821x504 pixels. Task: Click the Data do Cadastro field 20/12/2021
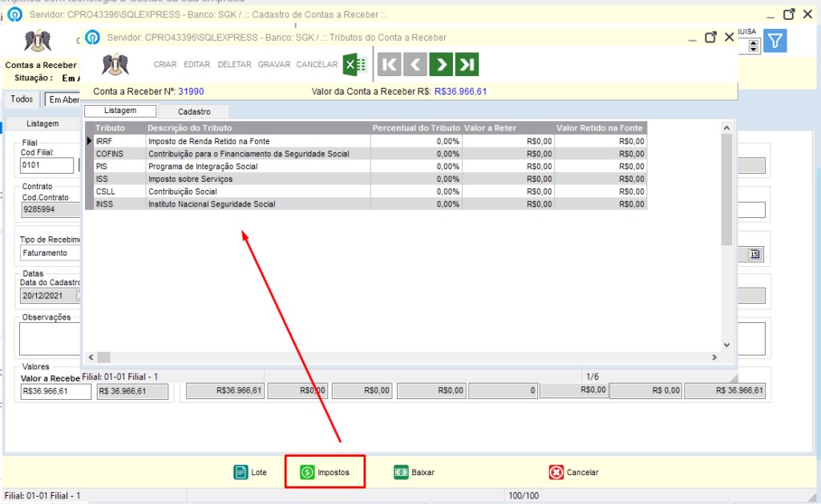pyautogui.click(x=49, y=296)
